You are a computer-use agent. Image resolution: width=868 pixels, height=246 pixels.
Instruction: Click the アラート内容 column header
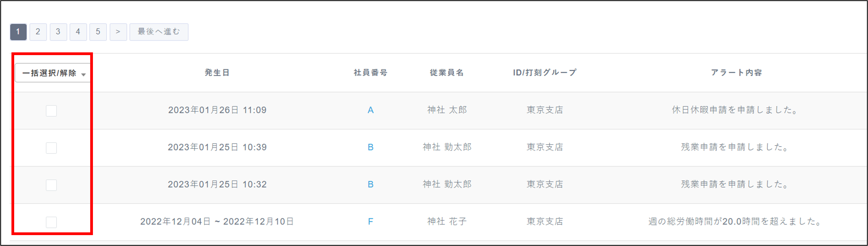(x=736, y=73)
